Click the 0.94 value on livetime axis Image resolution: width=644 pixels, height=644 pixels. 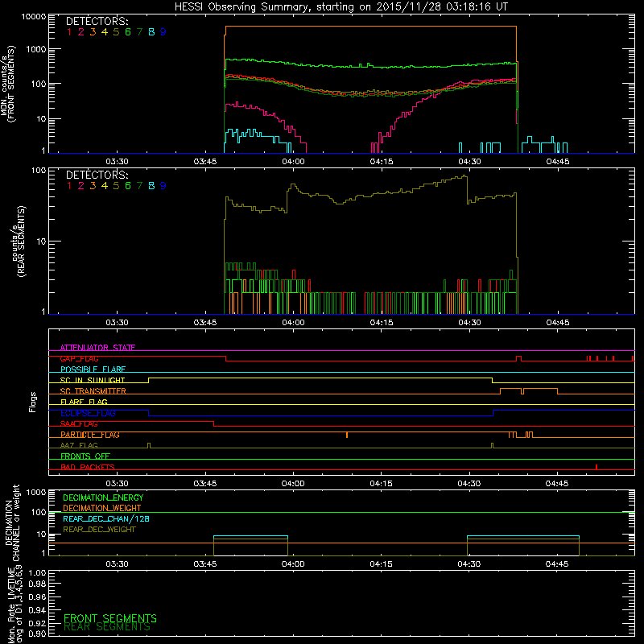pyautogui.click(x=37, y=610)
